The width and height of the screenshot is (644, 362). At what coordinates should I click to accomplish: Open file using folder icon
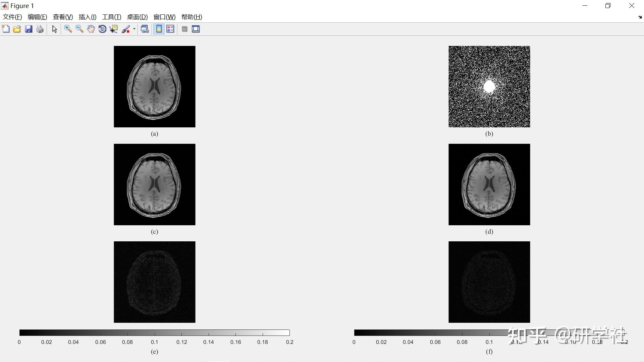[x=17, y=29]
